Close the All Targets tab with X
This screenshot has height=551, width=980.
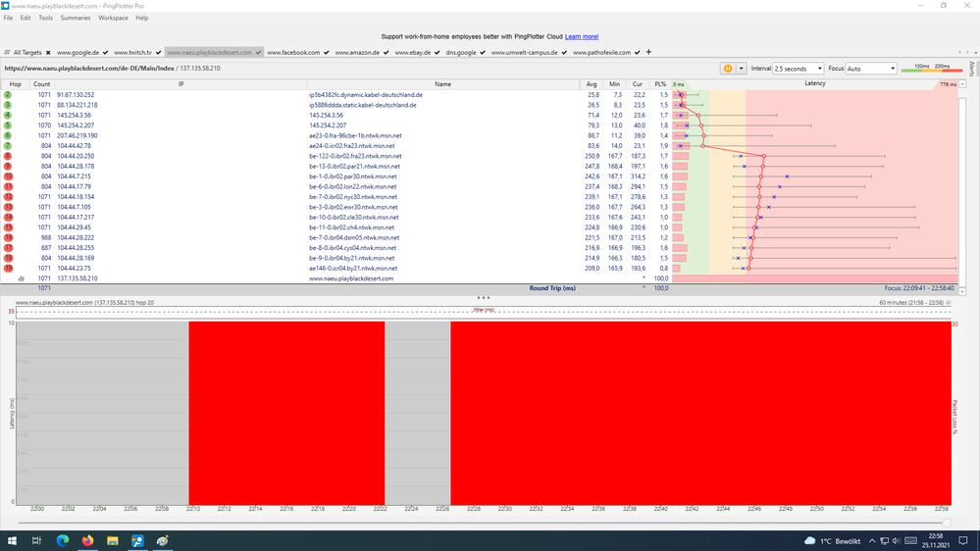click(x=48, y=53)
